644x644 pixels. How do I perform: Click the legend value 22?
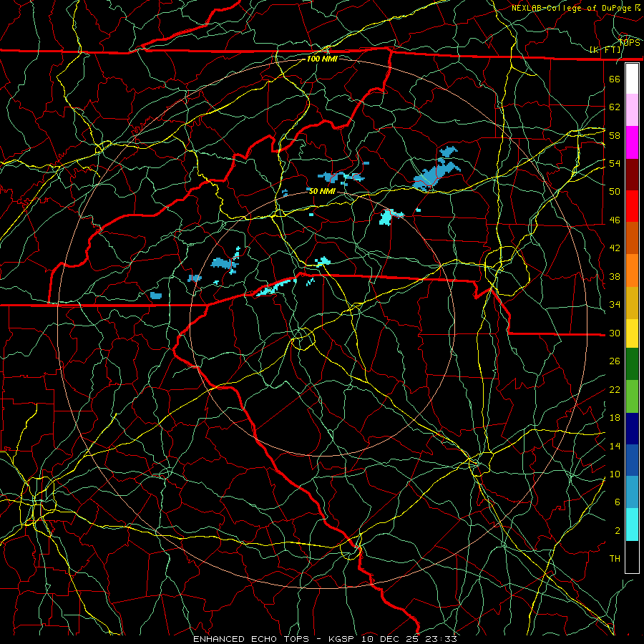click(615, 389)
